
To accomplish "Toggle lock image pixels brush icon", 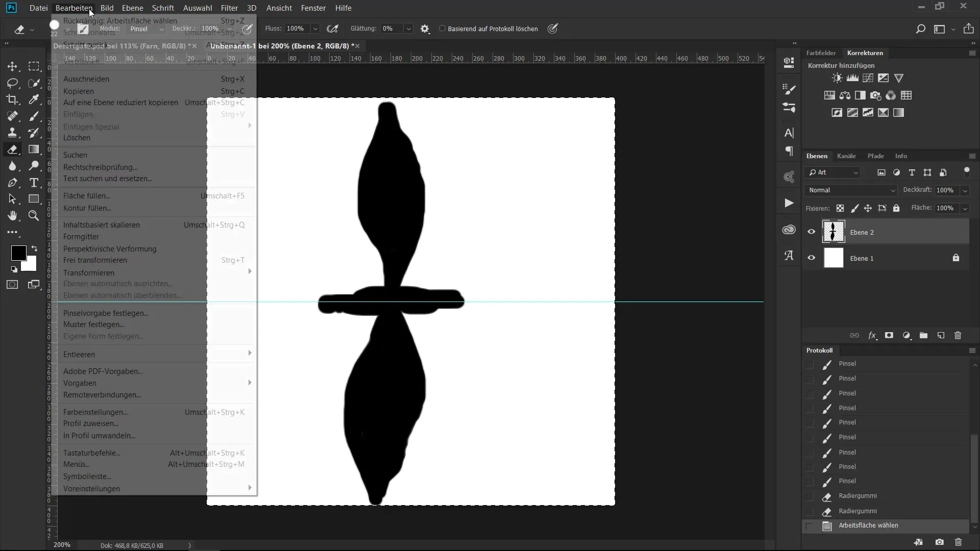I will pyautogui.click(x=854, y=208).
